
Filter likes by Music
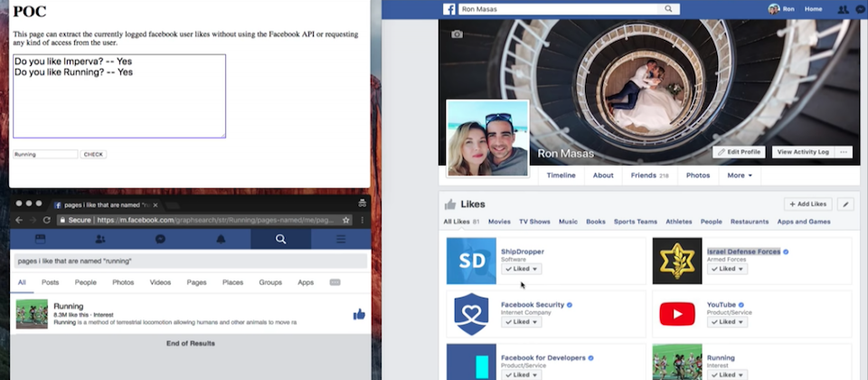[568, 222]
